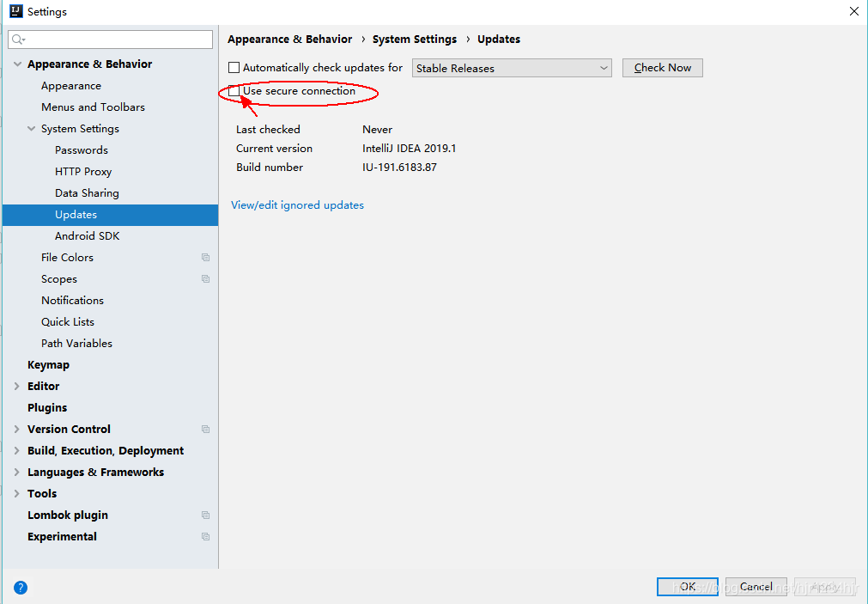The height and width of the screenshot is (604, 868).
Task: Open the Menus and Toolbars page
Action: [x=93, y=107]
